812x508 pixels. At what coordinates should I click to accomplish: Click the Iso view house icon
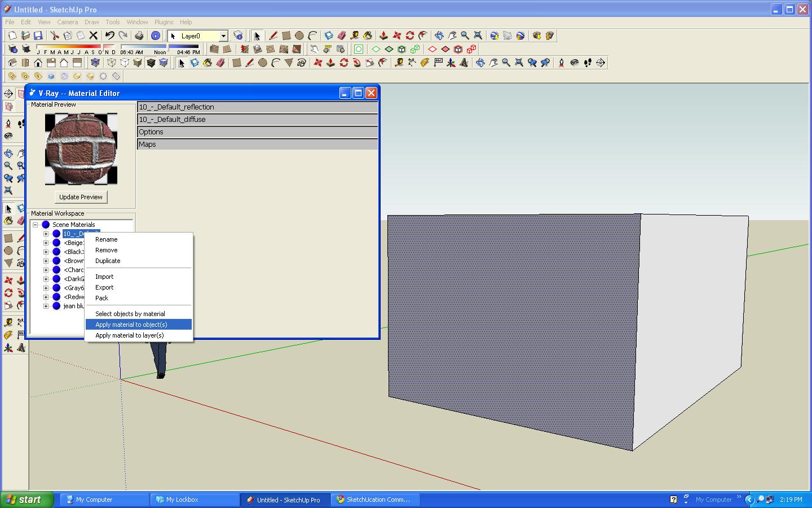[12, 63]
